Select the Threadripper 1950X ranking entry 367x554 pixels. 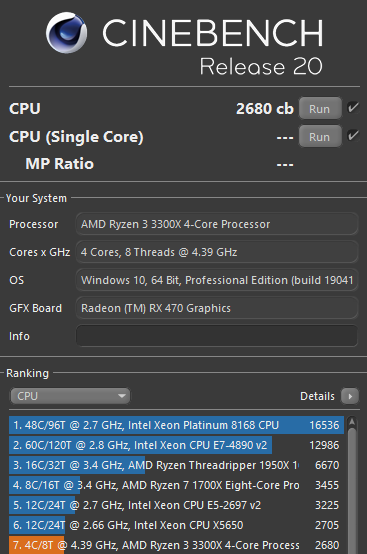tap(176, 465)
